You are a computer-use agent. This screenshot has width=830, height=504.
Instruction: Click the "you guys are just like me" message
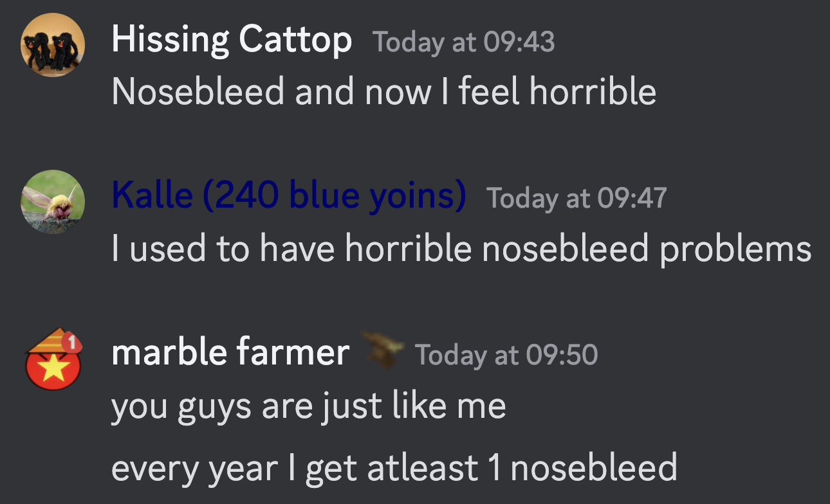pos(308,406)
